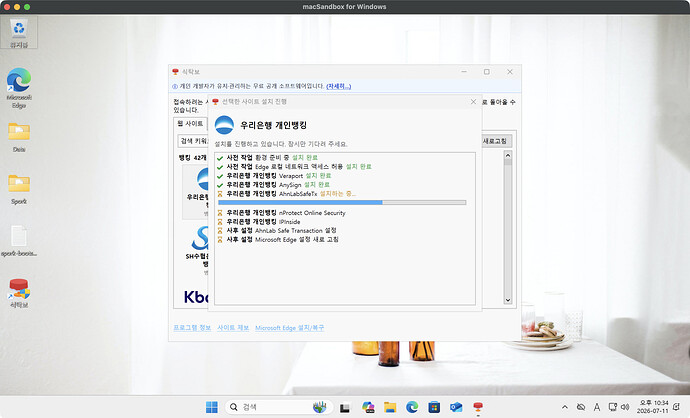Toggle the IME language indicator A
Screen dimensions: 690x418
(597, 407)
